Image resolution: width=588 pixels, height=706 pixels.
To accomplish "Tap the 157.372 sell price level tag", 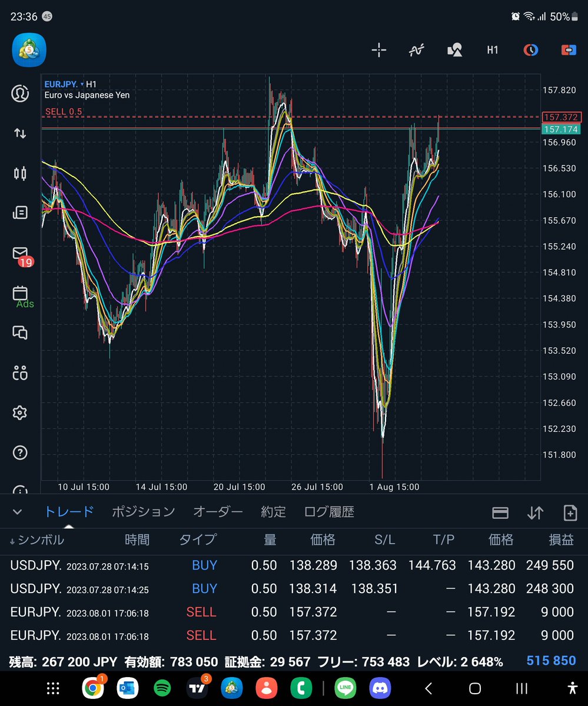I will (x=562, y=117).
